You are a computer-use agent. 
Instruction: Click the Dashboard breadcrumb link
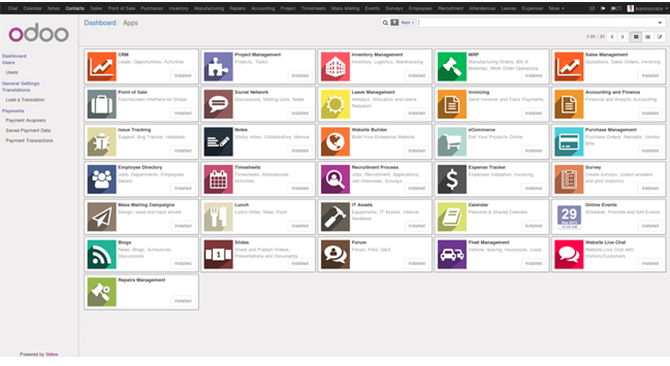100,23
